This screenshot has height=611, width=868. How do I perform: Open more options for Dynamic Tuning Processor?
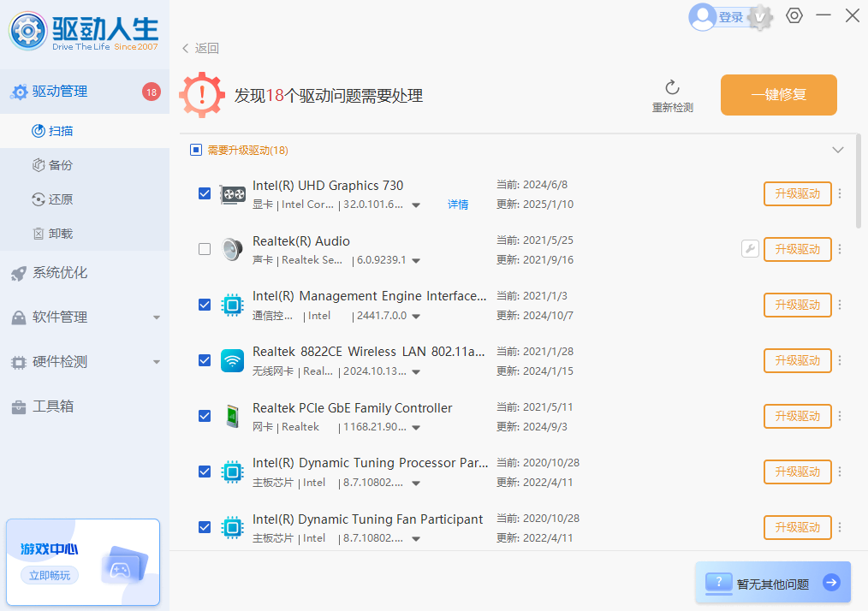tap(840, 472)
